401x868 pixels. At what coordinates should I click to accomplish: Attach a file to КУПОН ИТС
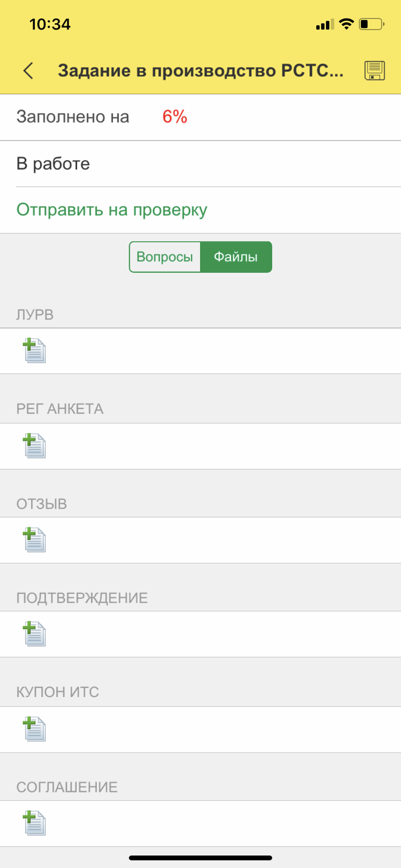pyautogui.click(x=34, y=729)
